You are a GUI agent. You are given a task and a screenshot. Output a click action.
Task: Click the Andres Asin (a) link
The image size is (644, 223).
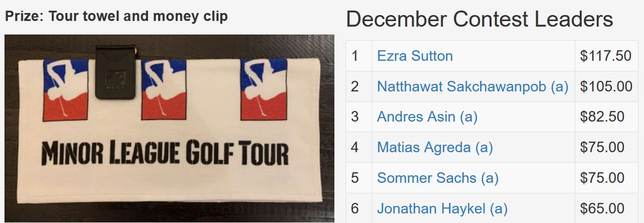tap(427, 117)
